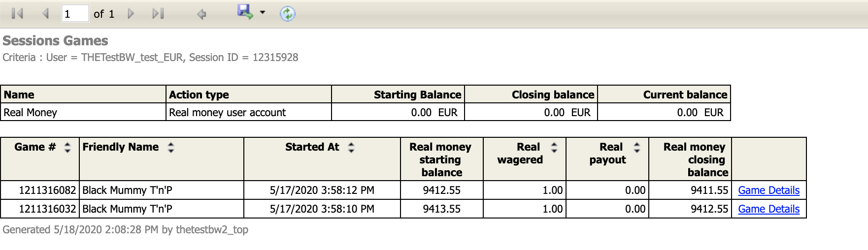The image size is (868, 250).
Task: Open Game Details for game 1211316082
Action: [768, 190]
